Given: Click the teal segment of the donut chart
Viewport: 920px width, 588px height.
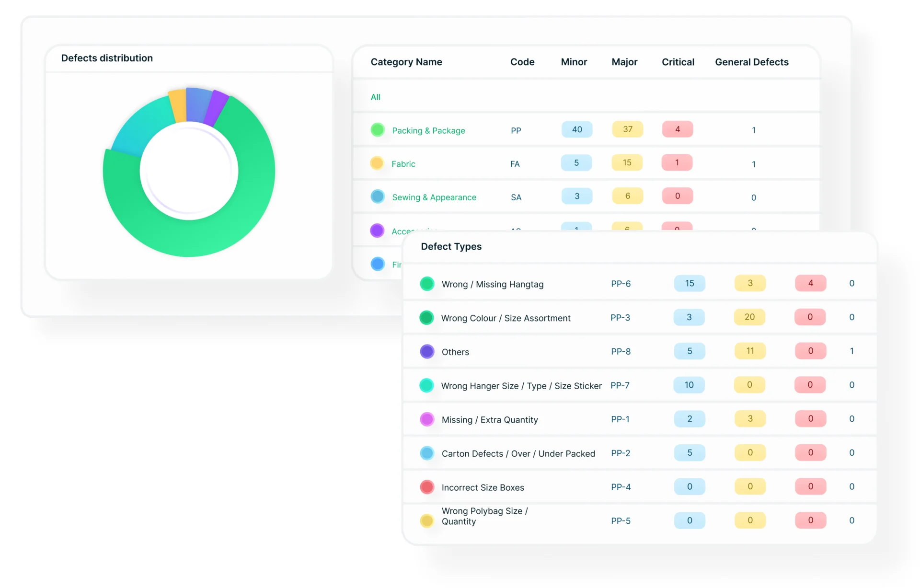Looking at the screenshot, I should (144, 127).
